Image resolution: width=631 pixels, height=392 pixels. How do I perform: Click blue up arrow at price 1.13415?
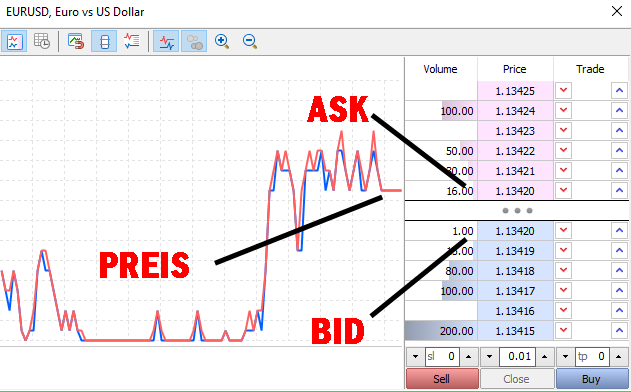point(619,331)
